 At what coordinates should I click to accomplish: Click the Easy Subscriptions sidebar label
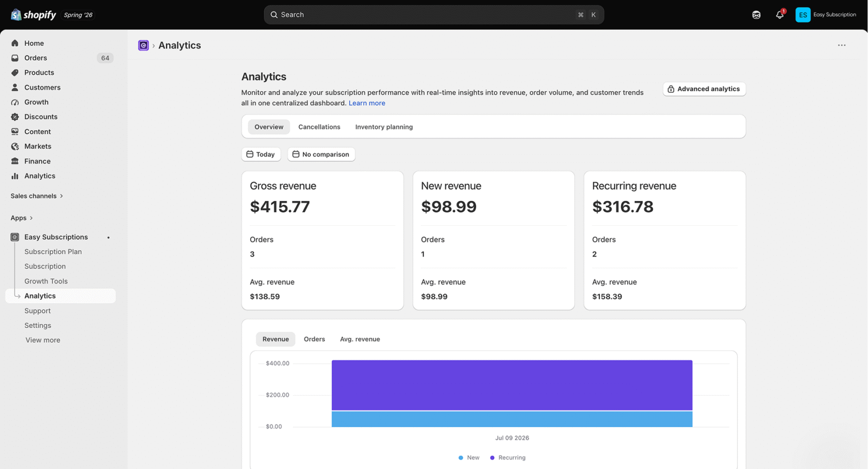point(56,237)
